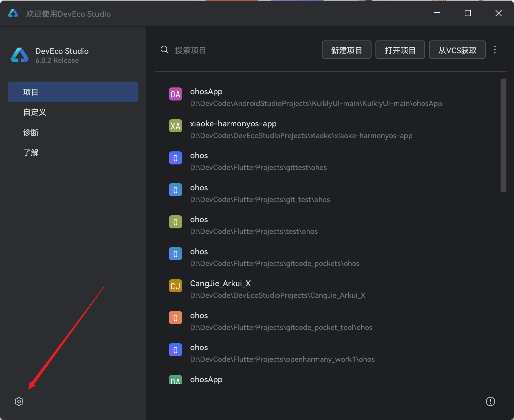Click the 打开项目 button
This screenshot has width=514, height=420.
click(x=400, y=50)
